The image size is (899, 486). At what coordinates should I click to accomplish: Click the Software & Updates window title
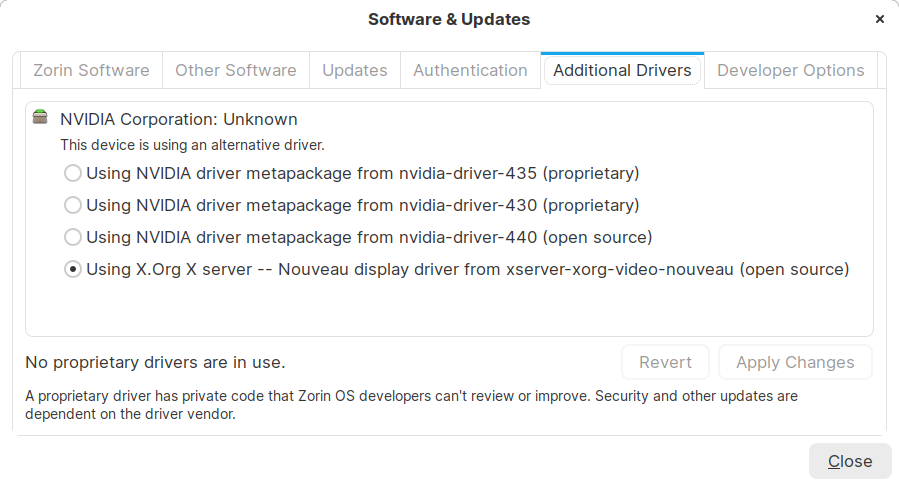[x=449, y=19]
